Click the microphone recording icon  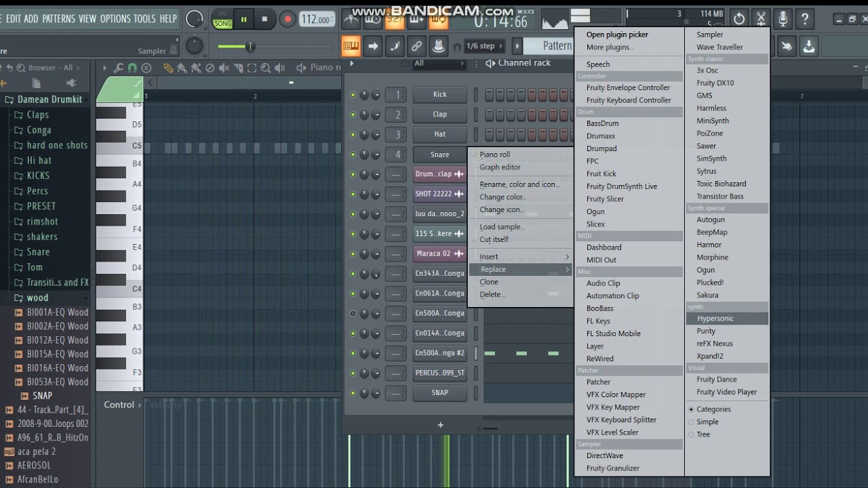[783, 19]
